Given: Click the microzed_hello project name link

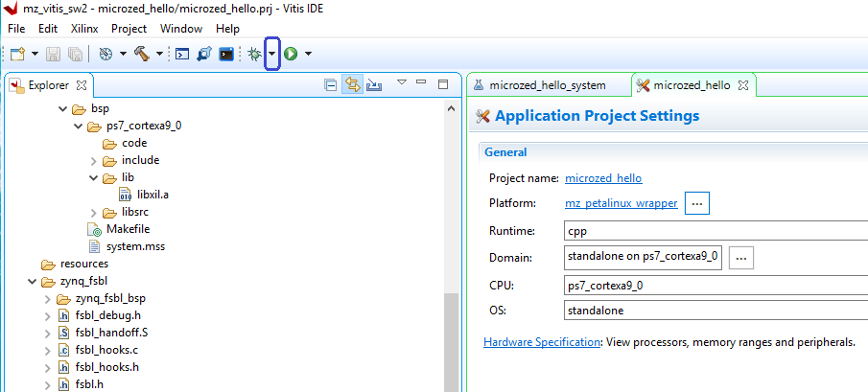Looking at the screenshot, I should tap(603, 178).
